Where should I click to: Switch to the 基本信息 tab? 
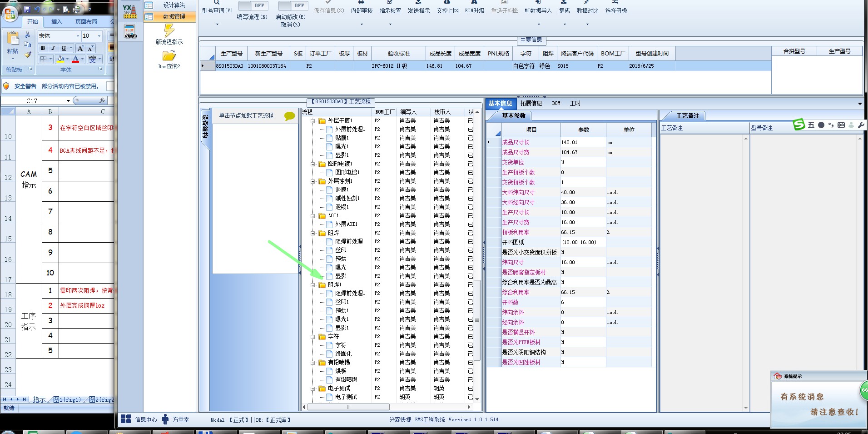[500, 104]
